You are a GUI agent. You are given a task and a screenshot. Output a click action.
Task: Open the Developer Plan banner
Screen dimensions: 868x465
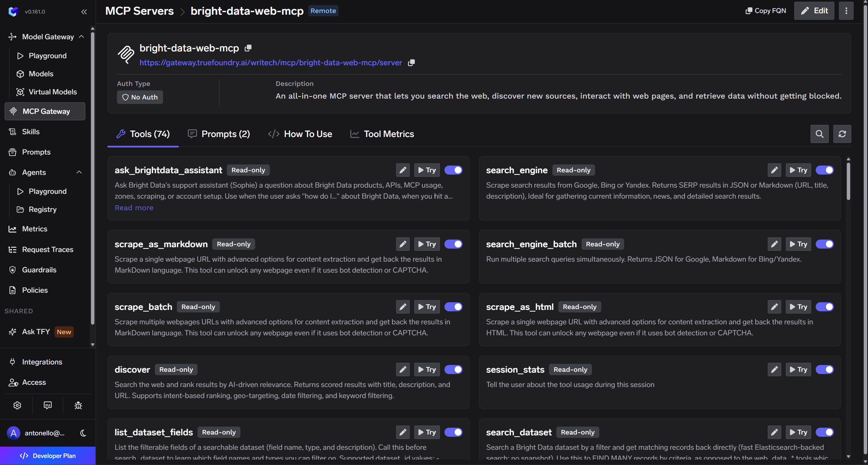[48, 456]
